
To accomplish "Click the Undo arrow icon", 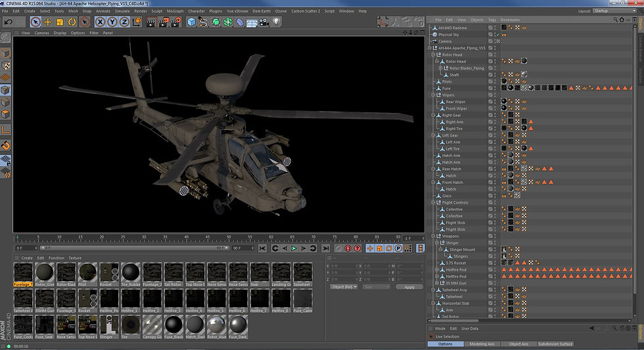I will pos(9,22).
